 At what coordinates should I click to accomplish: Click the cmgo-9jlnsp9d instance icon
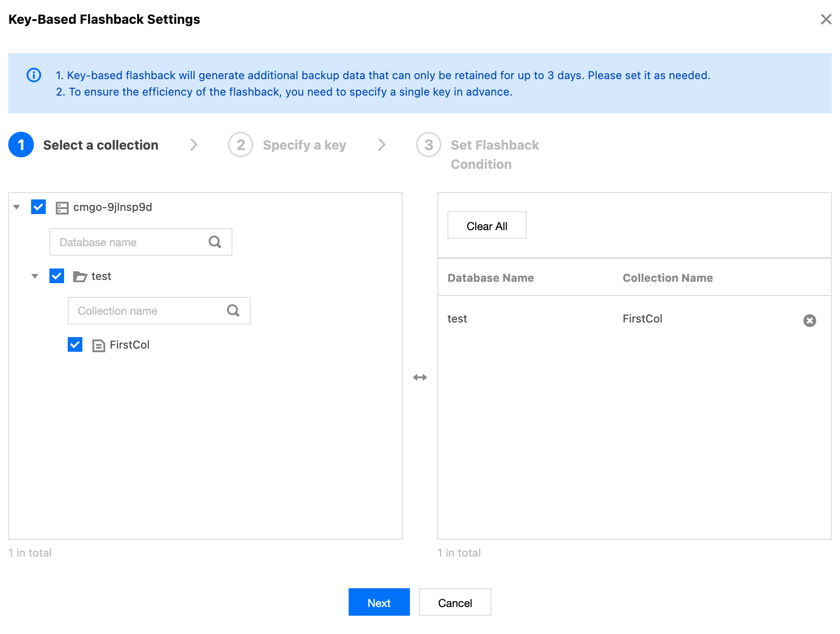coord(62,208)
